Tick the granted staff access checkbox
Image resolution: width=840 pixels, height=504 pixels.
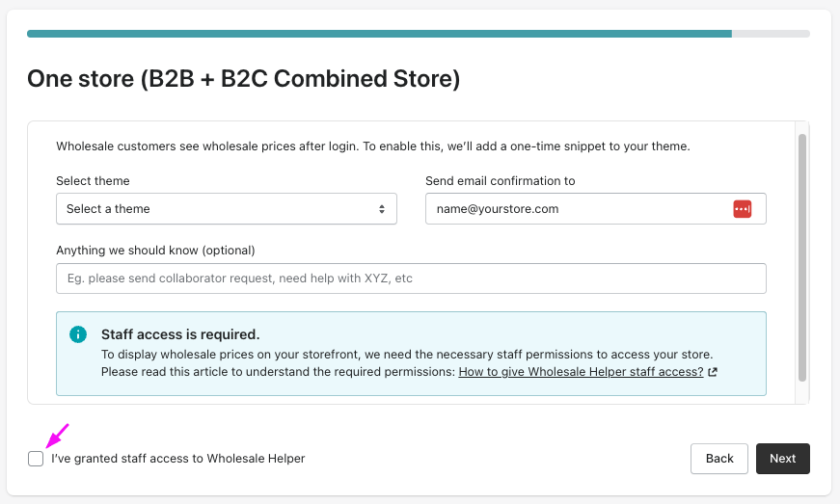coord(36,459)
